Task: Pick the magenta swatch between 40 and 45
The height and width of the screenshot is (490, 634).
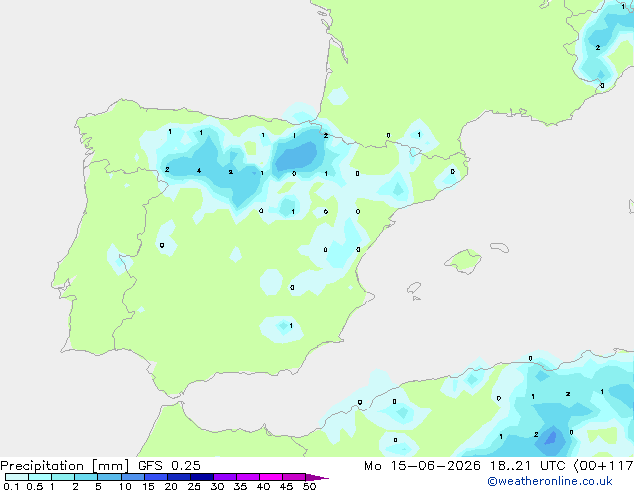Action: coord(270,477)
